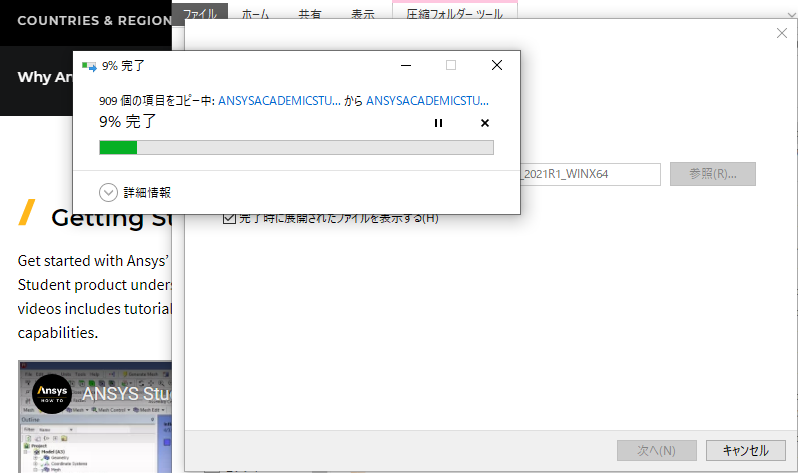
Task: Click the 次へ(N) button
Action: tap(657, 451)
